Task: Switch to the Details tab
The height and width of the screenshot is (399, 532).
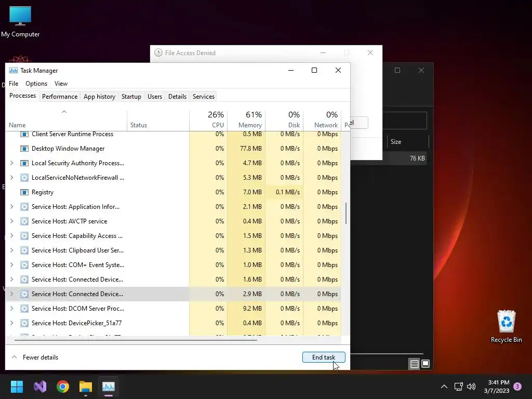Action: point(178,97)
